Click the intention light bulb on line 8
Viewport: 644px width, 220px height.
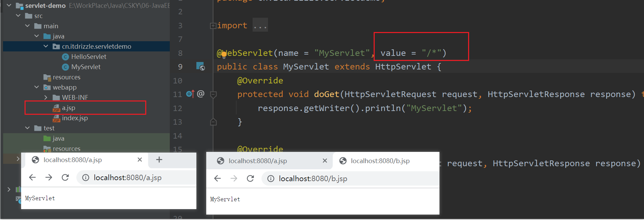tap(224, 54)
